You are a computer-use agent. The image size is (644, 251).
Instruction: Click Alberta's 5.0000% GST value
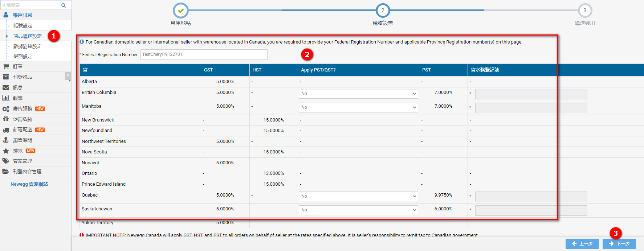point(225,82)
